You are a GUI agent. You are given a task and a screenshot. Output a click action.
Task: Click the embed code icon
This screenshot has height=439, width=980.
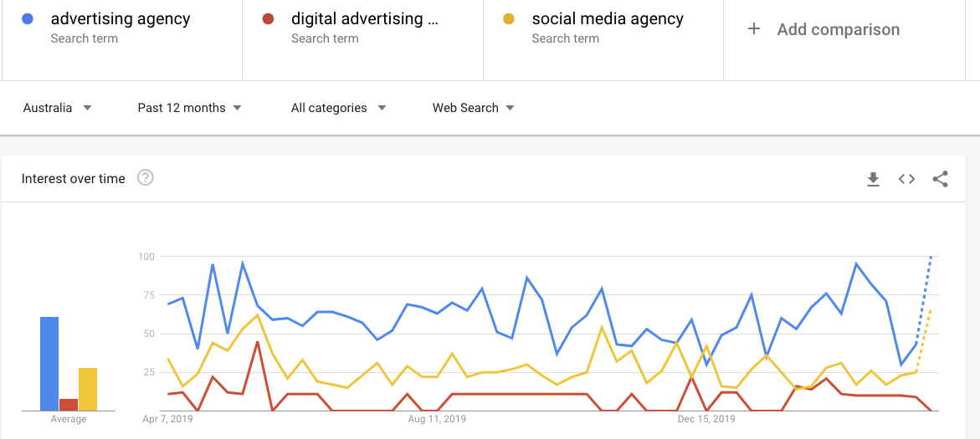[x=906, y=179]
